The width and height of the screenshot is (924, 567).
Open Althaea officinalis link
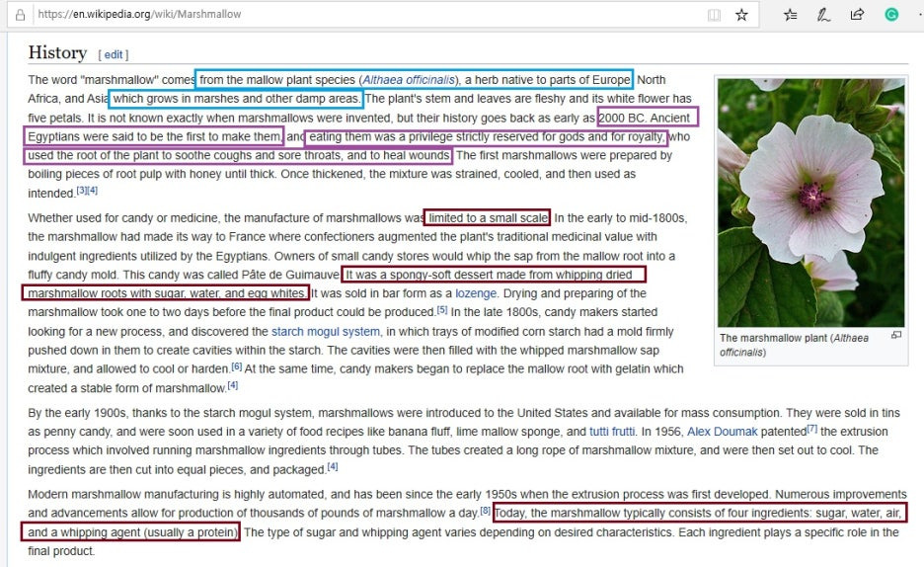coord(409,80)
